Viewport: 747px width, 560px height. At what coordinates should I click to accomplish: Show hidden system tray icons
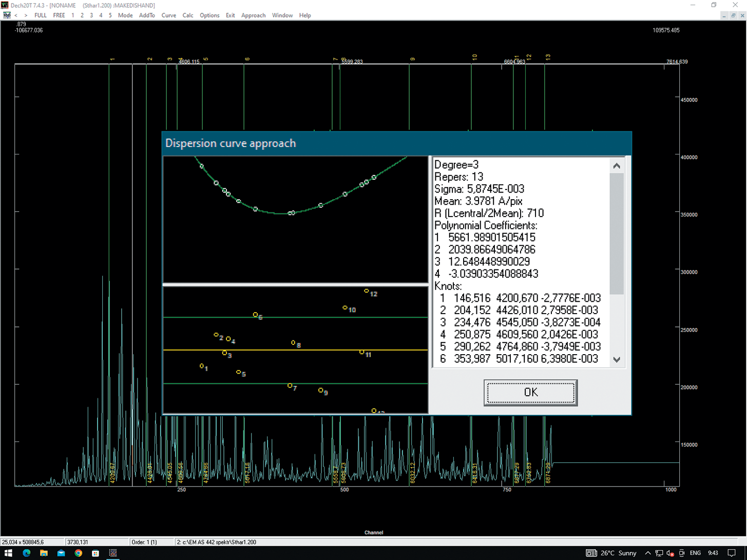(647, 553)
